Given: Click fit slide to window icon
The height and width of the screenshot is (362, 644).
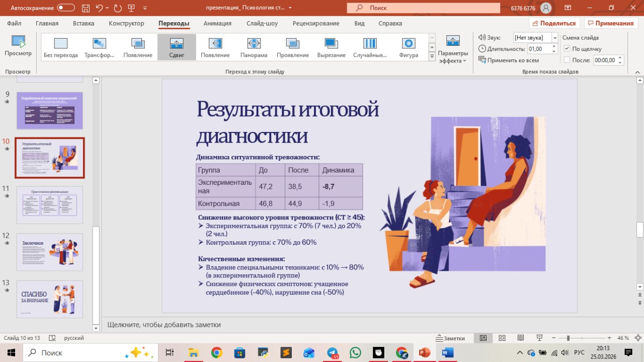Looking at the screenshot, I should point(637,338).
